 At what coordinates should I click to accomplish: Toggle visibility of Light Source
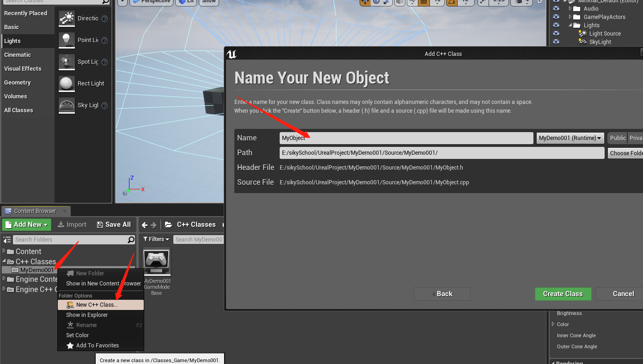point(556,34)
